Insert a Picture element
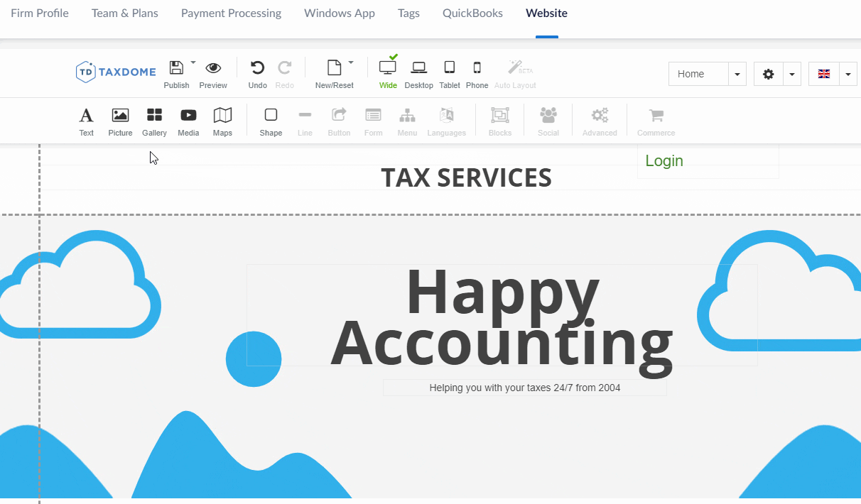The height and width of the screenshot is (504, 861). pyautogui.click(x=120, y=116)
